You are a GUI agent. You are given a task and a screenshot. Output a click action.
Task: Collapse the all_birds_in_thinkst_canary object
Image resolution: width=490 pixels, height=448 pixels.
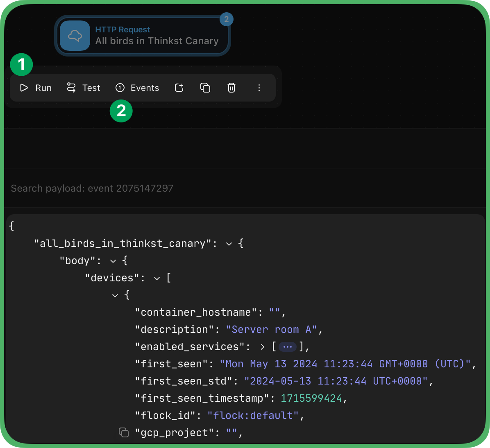229,244
